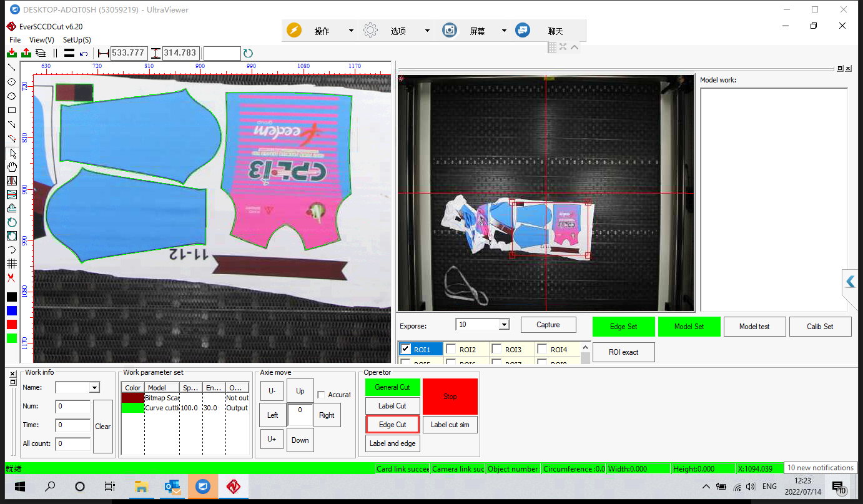Choose the black color swatch
863x504 pixels.
tap(12, 297)
